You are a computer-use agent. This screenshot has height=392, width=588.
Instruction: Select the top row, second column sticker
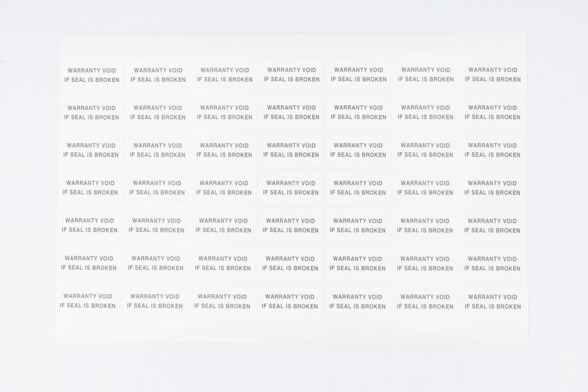[158, 75]
